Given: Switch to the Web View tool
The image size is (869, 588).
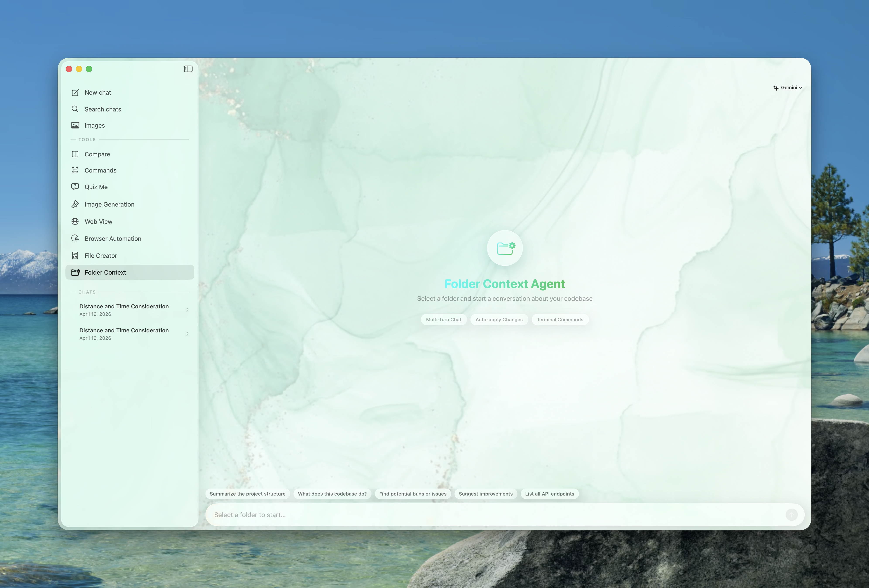Looking at the screenshot, I should [x=130, y=221].
